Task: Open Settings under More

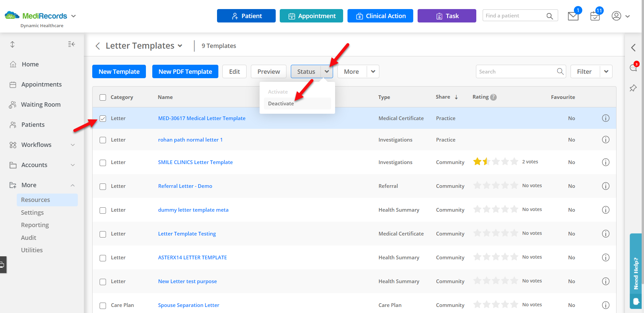Action: (32, 212)
